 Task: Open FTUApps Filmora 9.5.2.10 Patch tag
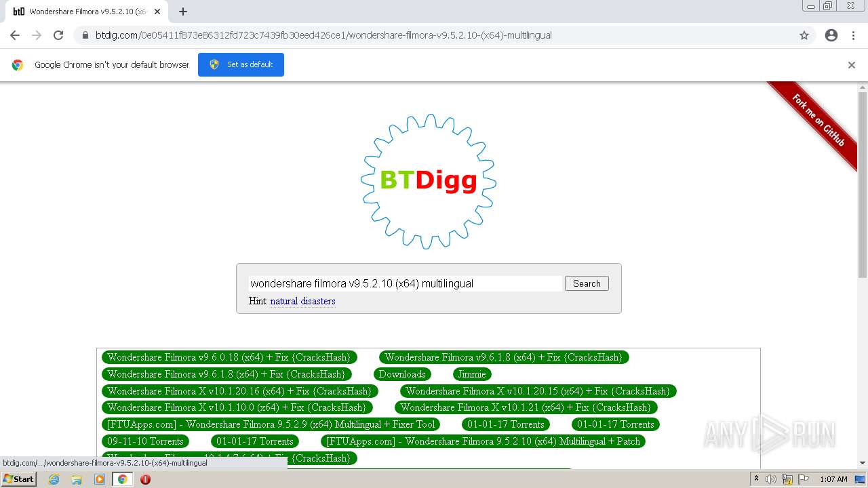[483, 441]
